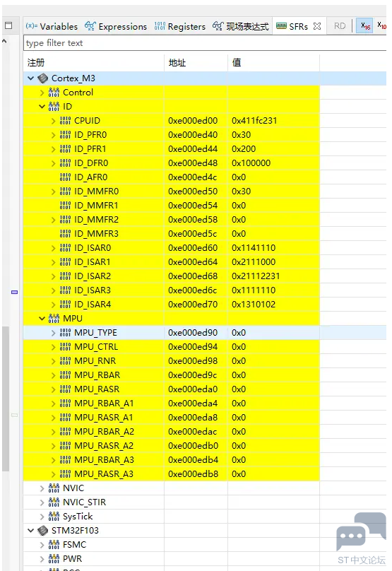Click the MPU_RASR_A2 register icon
392x571 pixels.
pos(65,446)
